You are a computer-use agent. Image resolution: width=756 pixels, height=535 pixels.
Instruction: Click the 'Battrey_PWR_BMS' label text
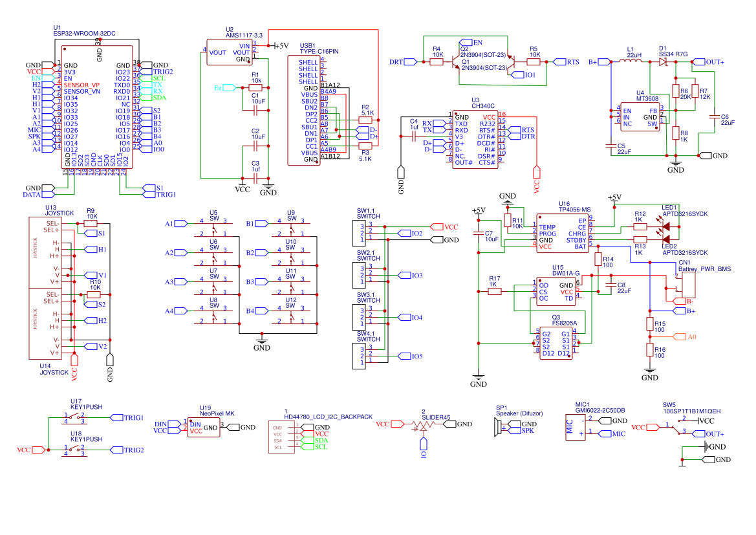[x=704, y=269]
